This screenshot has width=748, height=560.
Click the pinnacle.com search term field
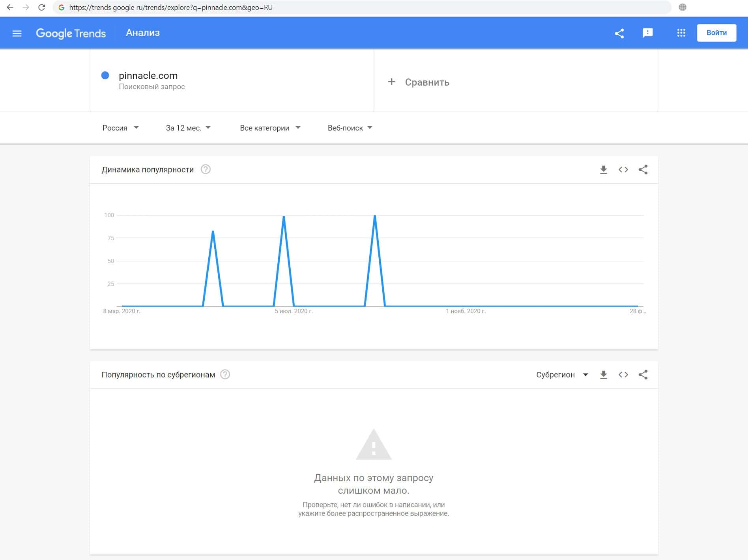pyautogui.click(x=232, y=80)
